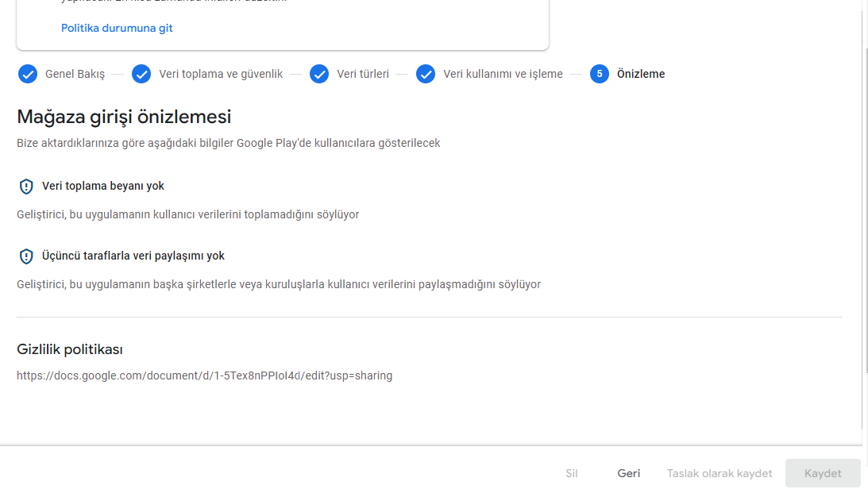Click the Veri türleri checkmark step icon

click(x=319, y=74)
